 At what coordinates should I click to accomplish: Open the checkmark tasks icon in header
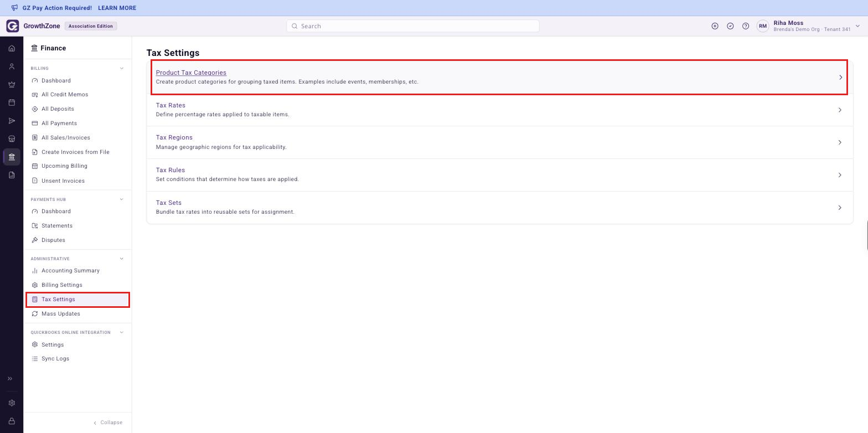click(730, 26)
